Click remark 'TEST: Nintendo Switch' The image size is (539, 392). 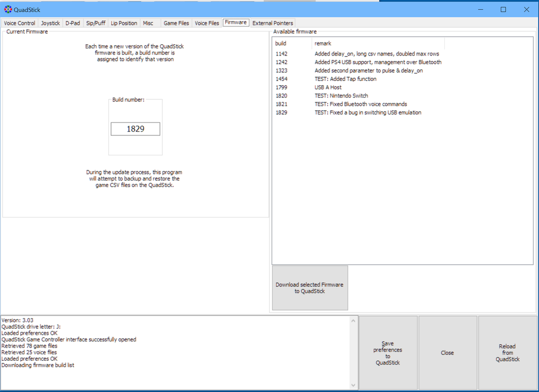click(341, 95)
